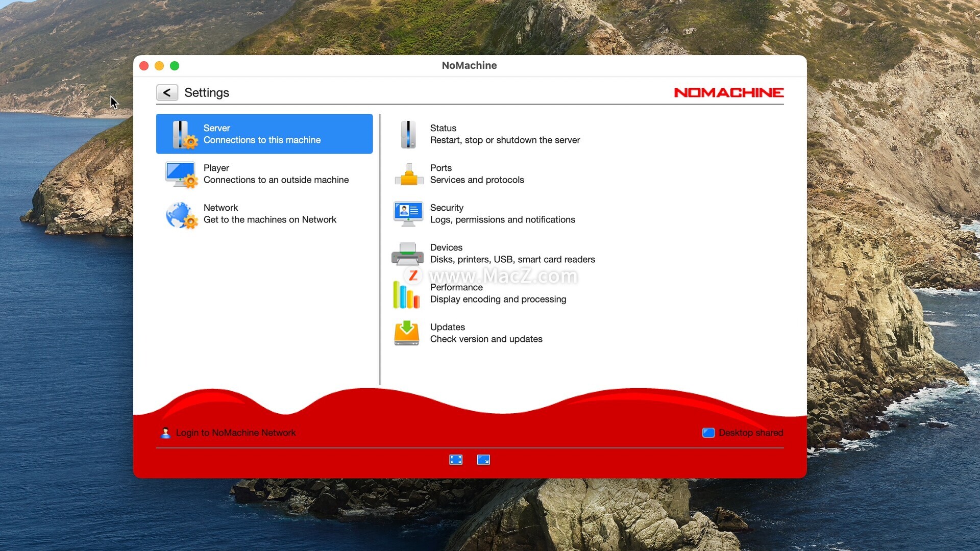Click the Desktop shared status
The height and width of the screenshot is (551, 980).
coord(750,433)
